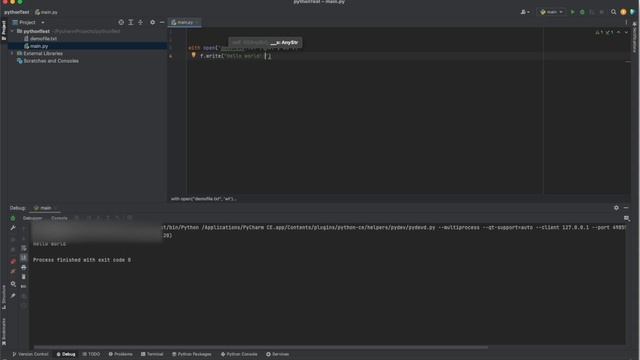Click main.py breadcrumb in navigation bar

point(46,12)
